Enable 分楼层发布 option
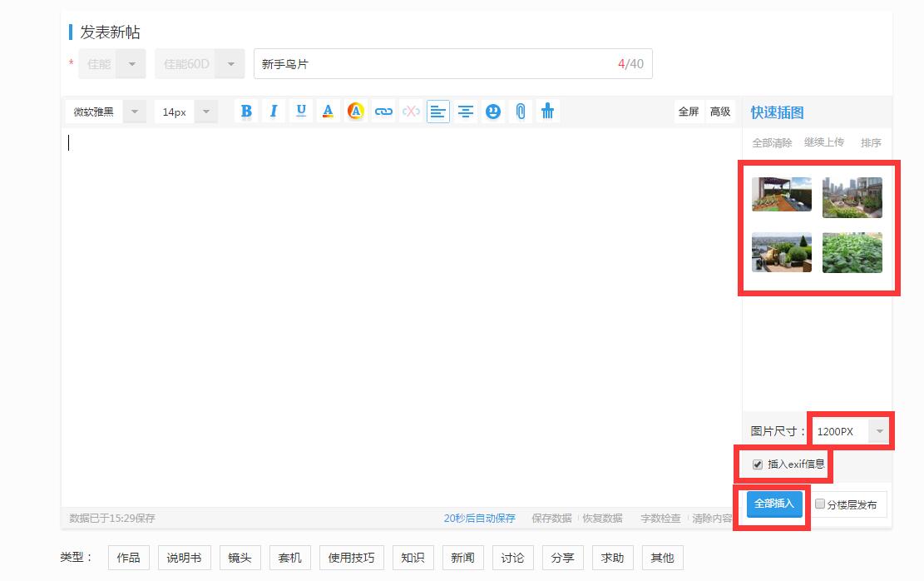924x581 pixels. pyautogui.click(x=819, y=504)
